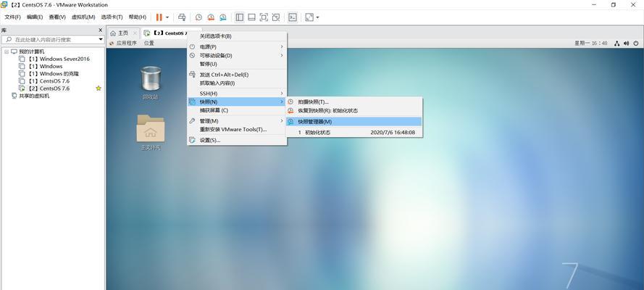Expand the 管理(M) submenu
644x290 pixels.
(x=237, y=121)
